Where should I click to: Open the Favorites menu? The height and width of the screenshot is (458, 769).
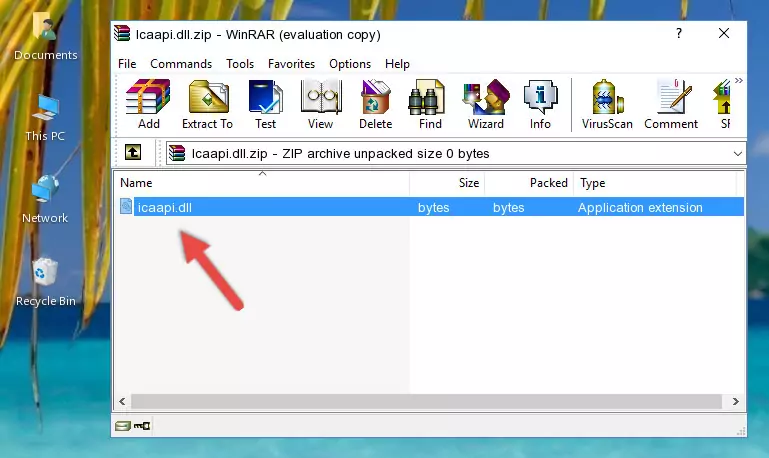(291, 64)
